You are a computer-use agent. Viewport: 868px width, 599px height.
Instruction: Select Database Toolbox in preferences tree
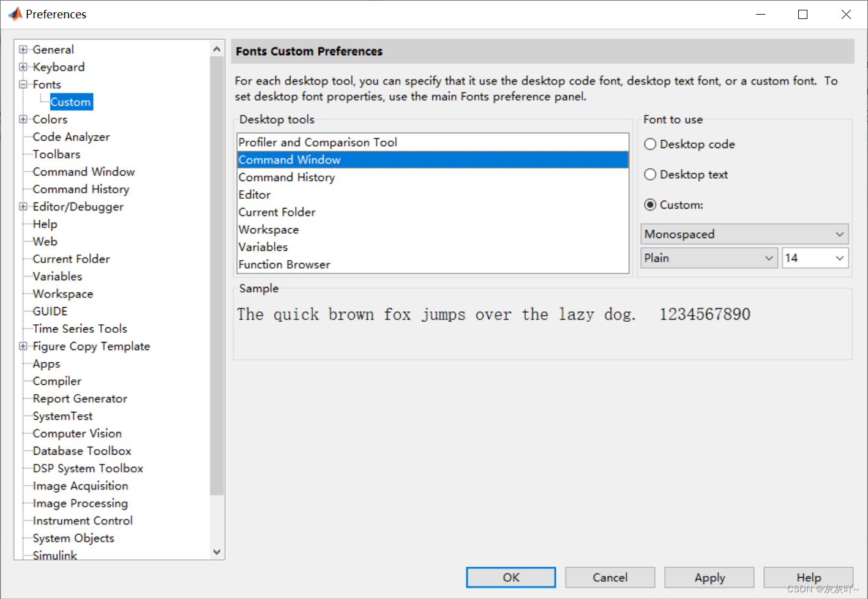pos(82,451)
